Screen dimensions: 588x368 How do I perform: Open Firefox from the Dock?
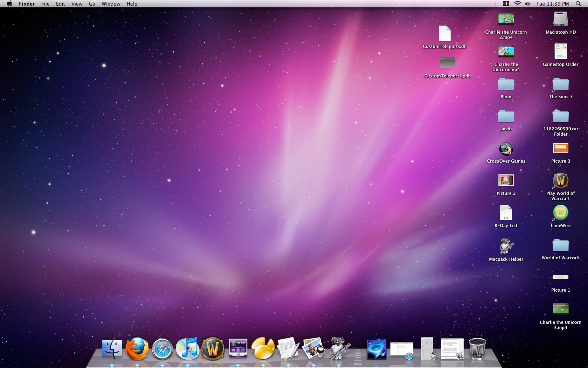(x=137, y=349)
